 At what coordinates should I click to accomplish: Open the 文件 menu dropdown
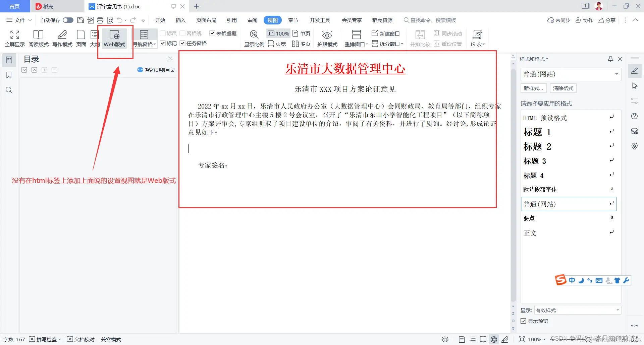19,20
